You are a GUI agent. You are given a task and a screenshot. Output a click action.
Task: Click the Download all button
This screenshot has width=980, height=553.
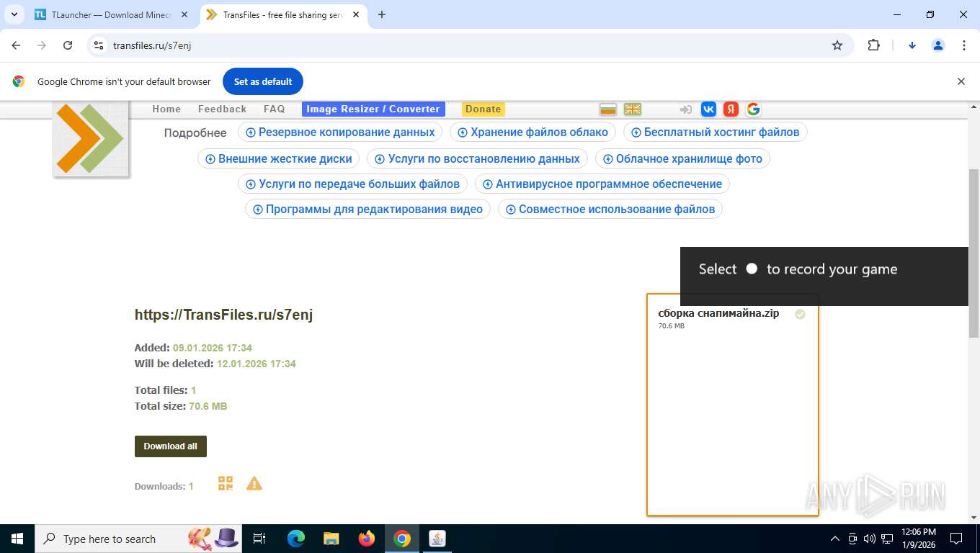coord(171,446)
